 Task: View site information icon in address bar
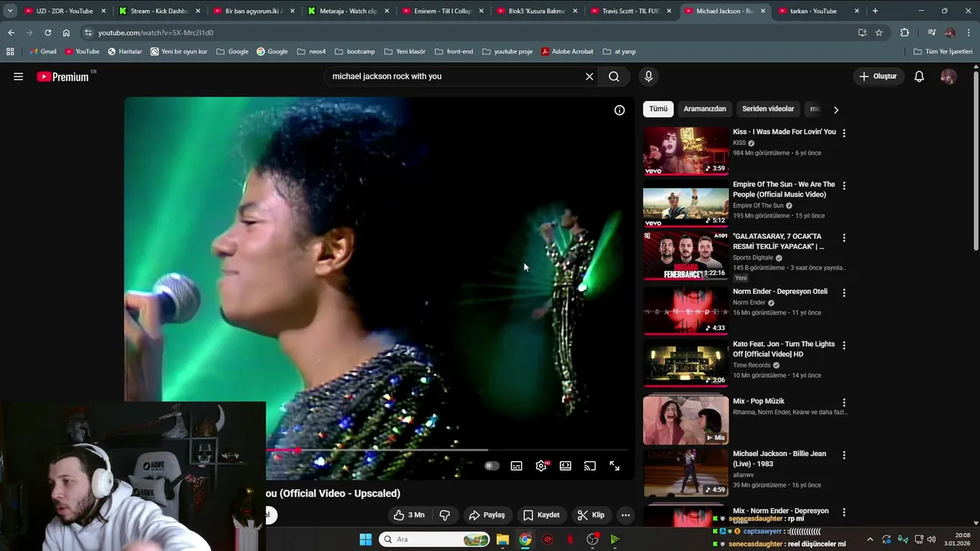89,33
